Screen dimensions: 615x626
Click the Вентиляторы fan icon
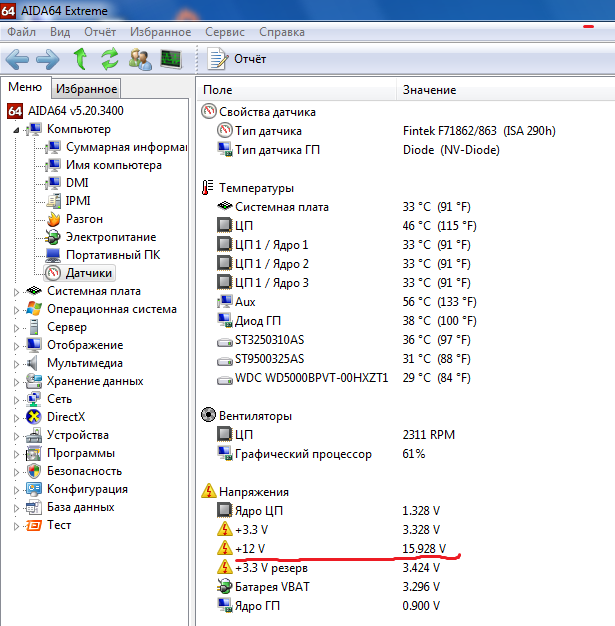point(208,415)
